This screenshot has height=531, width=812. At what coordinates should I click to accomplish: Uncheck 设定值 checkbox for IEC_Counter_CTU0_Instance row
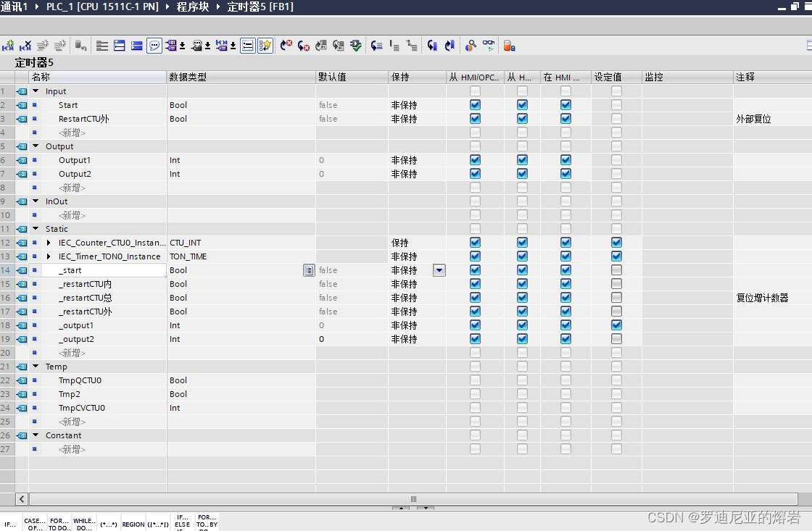tap(616, 242)
